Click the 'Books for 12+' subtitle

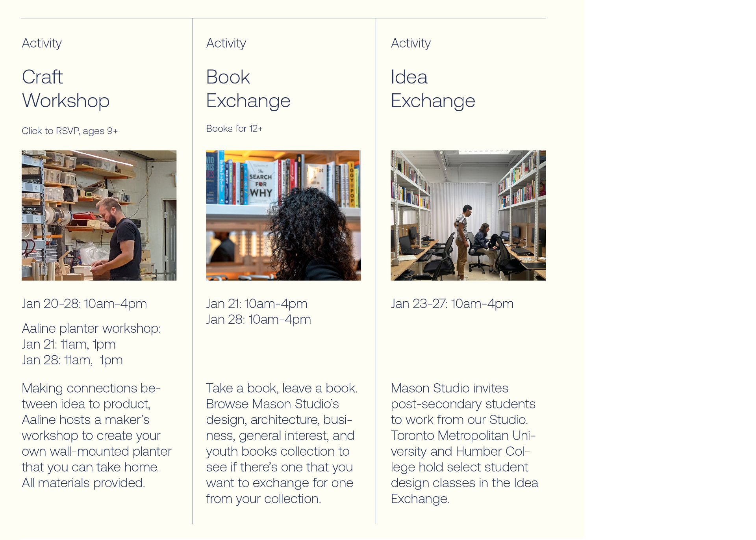click(234, 128)
